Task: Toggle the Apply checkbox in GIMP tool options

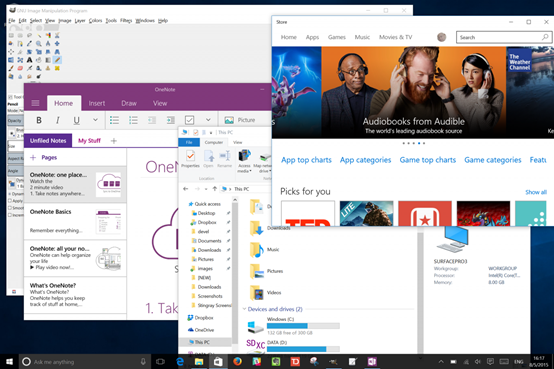Action: coord(10,201)
